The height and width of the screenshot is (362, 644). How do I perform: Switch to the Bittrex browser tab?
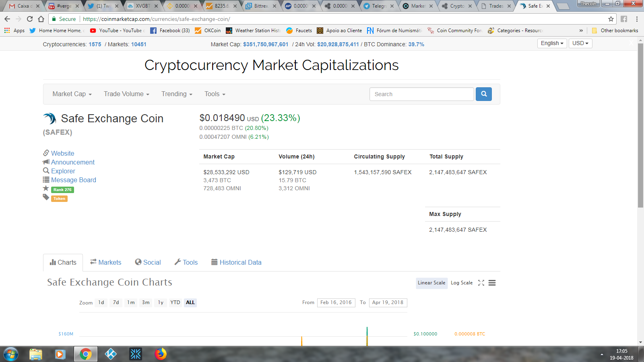[x=260, y=6]
